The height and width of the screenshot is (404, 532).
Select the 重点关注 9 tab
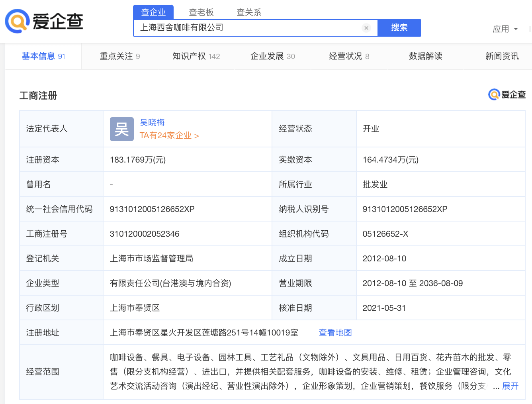120,56
